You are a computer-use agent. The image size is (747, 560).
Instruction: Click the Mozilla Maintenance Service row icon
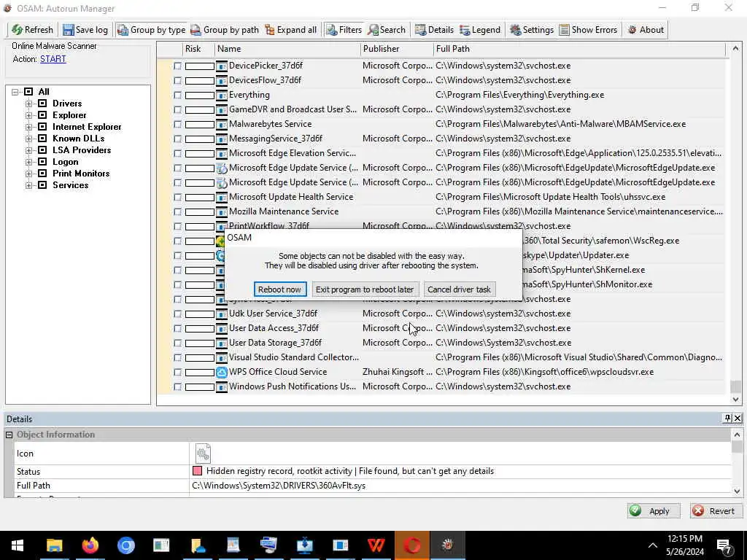(x=222, y=212)
